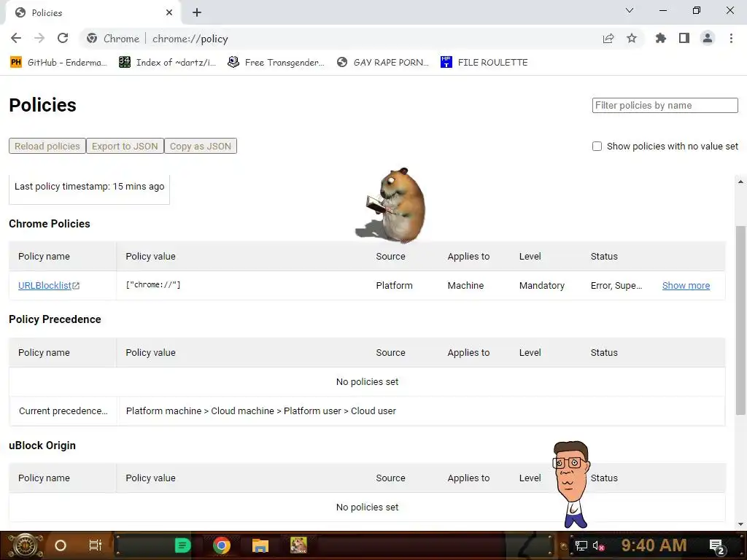Open File Explorer from the taskbar
The width and height of the screenshot is (747, 560).
point(260,545)
